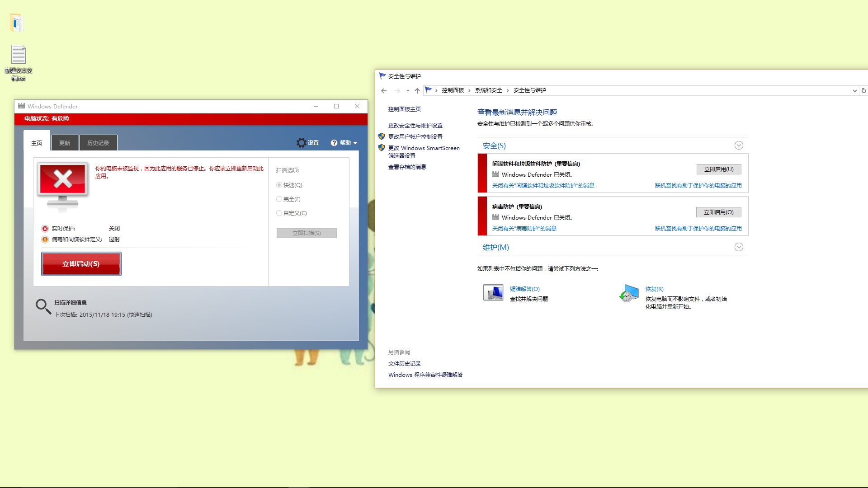868x488 pixels.
Task: Click the forward arrow in control panel
Action: coord(397,91)
